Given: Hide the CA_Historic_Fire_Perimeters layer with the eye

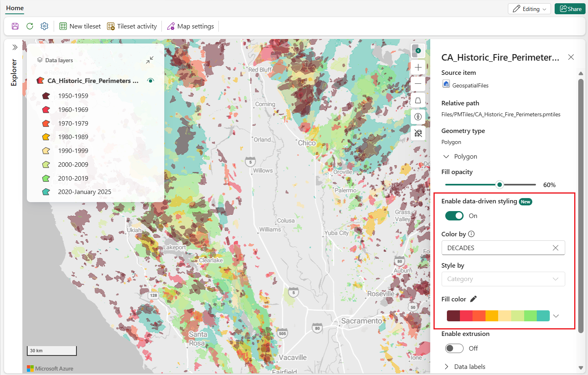Looking at the screenshot, I should coord(150,81).
